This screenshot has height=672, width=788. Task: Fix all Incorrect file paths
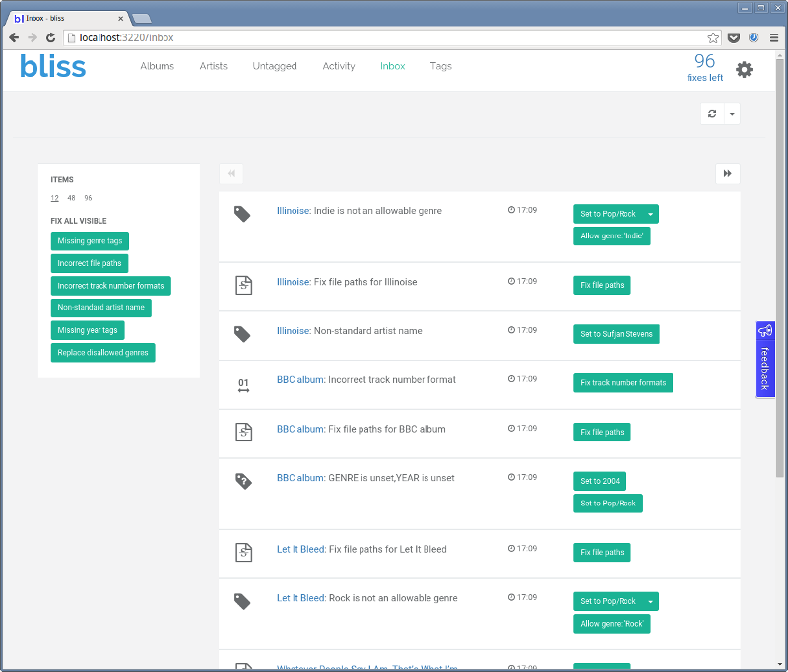90,263
